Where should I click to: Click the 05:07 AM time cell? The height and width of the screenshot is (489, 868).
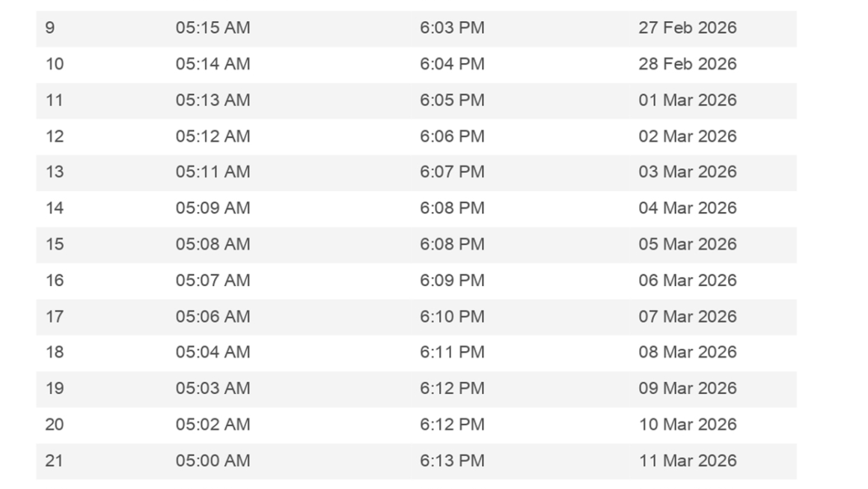pos(213,280)
